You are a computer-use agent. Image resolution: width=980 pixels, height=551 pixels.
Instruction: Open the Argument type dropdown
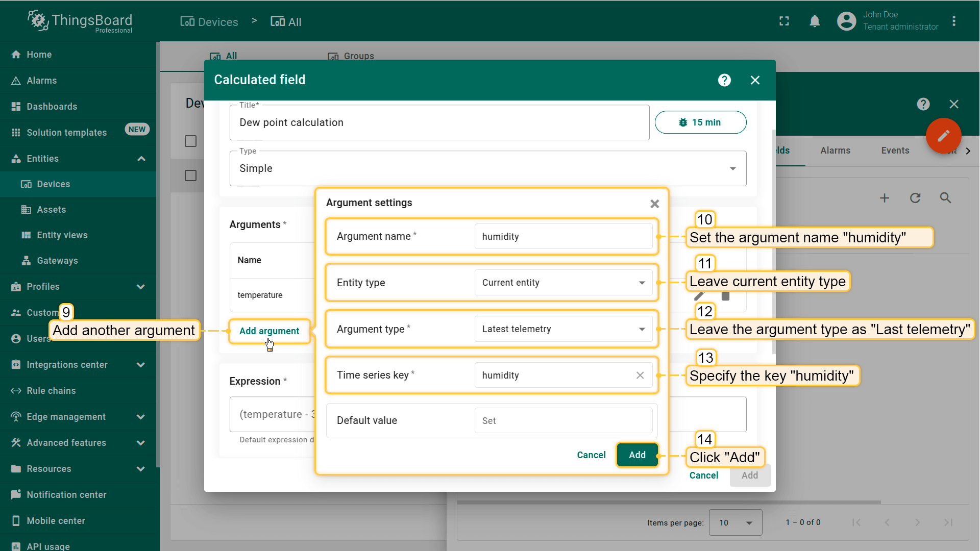point(563,329)
